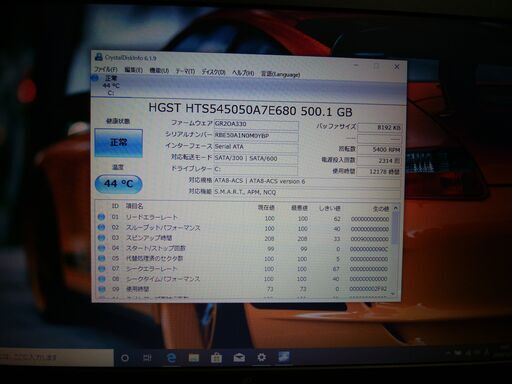Open the Store icon on the taskbar

[x=216, y=358]
